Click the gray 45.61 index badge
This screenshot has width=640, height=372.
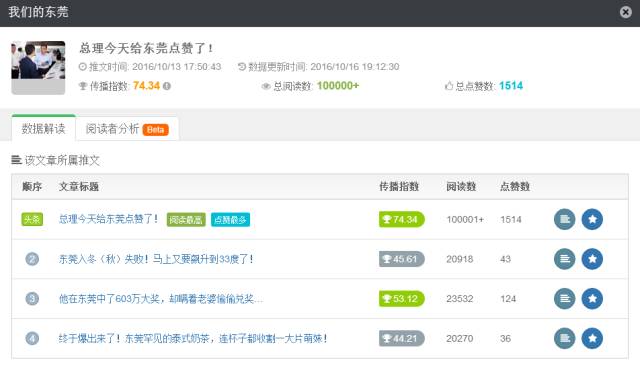402,259
